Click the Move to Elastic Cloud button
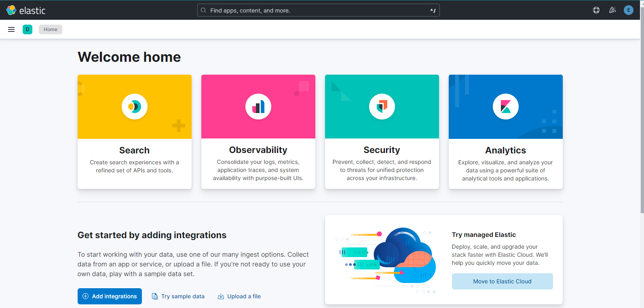The image size is (644, 308). click(502, 281)
